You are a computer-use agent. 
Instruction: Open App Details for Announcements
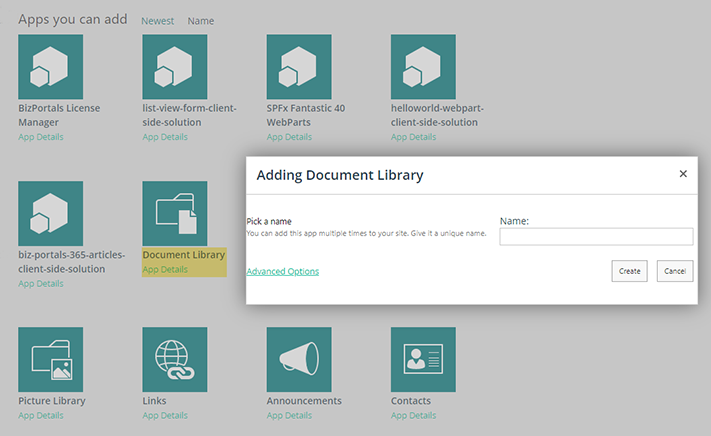(289, 416)
